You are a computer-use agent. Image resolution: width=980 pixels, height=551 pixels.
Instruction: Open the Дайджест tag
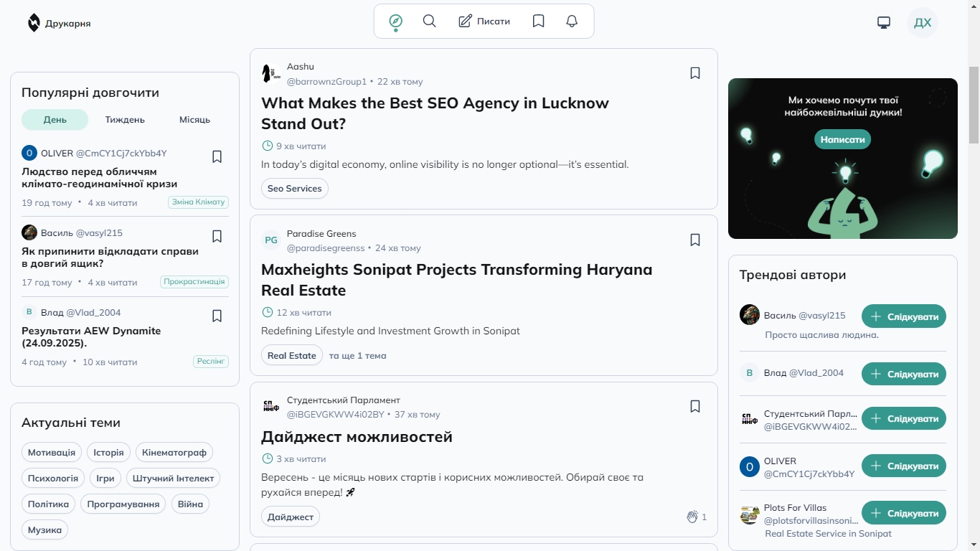click(x=291, y=517)
